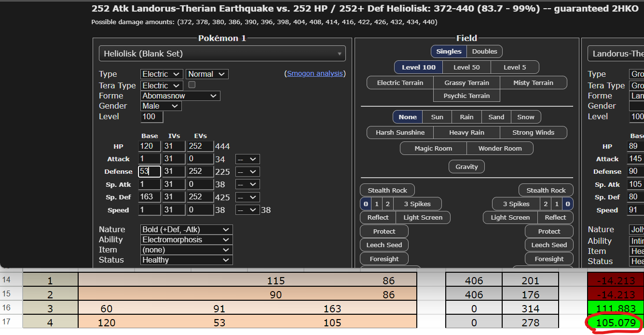The image size is (644, 335).
Task: Open Pokémon 1's Sp. Def boost dropdown
Action: point(247,197)
